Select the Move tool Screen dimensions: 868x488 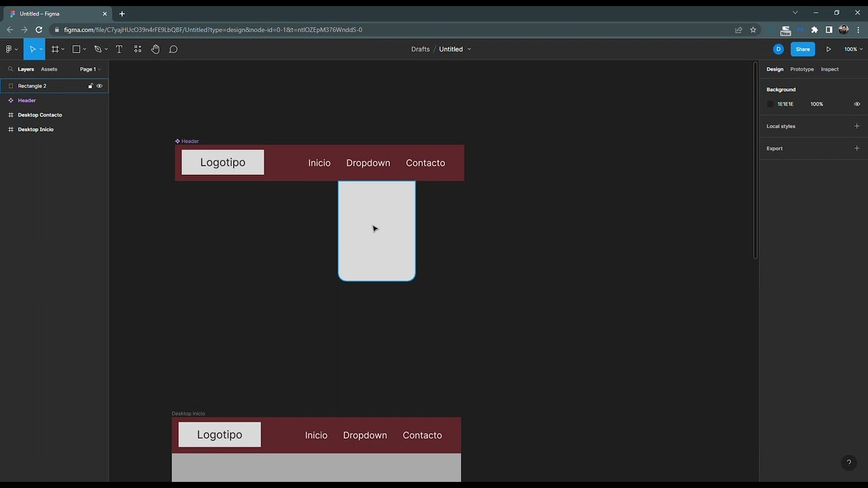[x=32, y=49]
